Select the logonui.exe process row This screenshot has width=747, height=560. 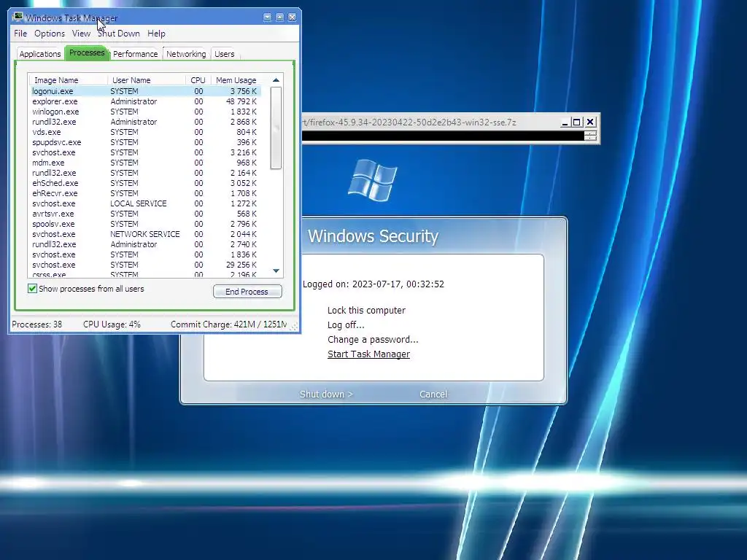click(x=145, y=91)
